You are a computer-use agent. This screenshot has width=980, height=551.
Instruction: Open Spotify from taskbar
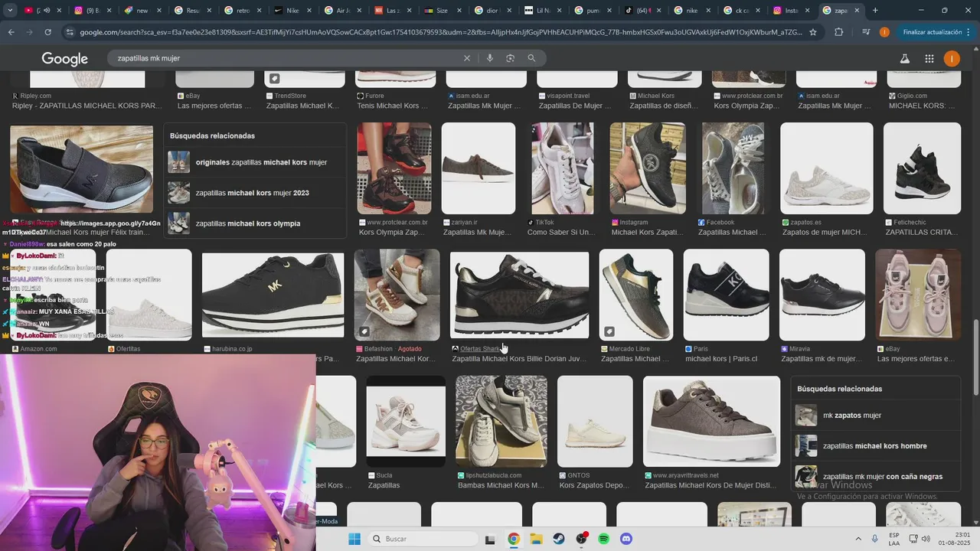(x=603, y=539)
